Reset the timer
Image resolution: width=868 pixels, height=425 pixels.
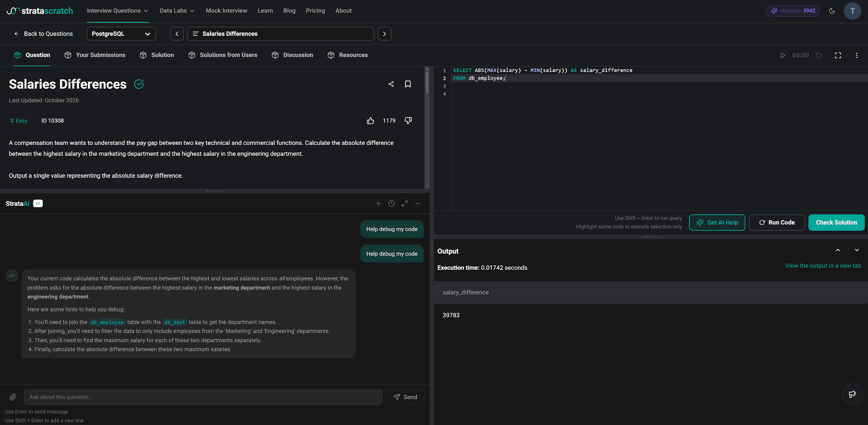819,56
